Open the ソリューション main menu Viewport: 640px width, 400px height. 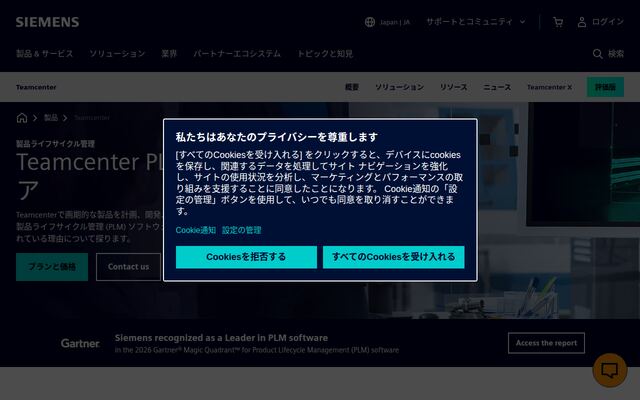(x=117, y=54)
